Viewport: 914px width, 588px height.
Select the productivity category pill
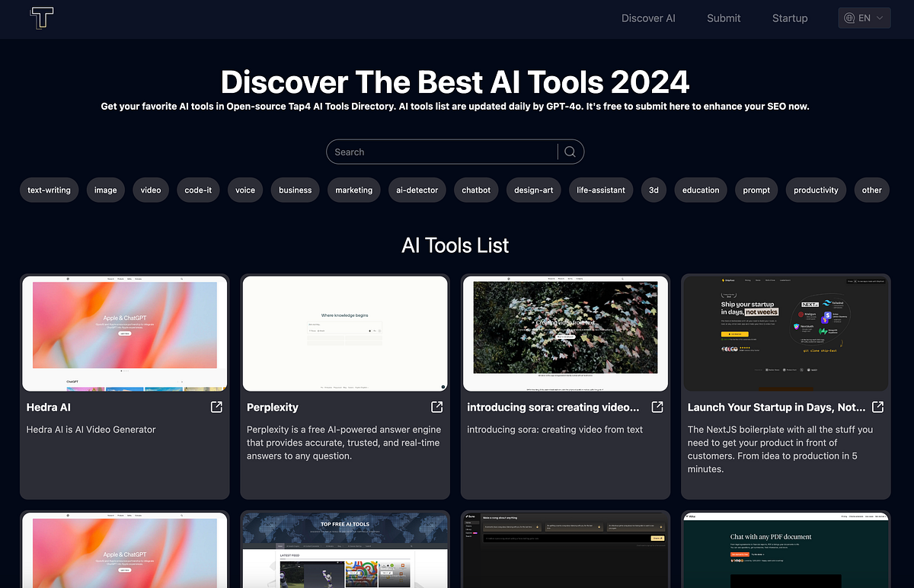click(816, 190)
